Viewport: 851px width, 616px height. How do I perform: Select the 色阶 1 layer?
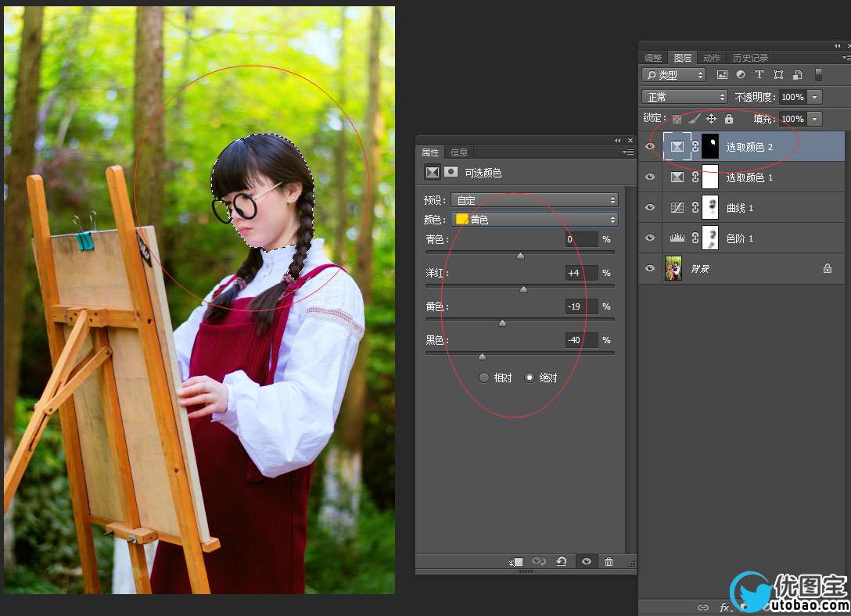click(740, 238)
